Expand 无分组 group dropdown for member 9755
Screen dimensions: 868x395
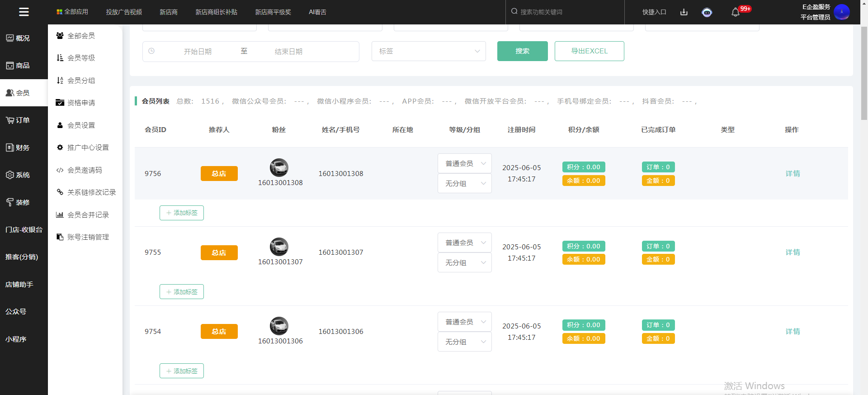[464, 263]
